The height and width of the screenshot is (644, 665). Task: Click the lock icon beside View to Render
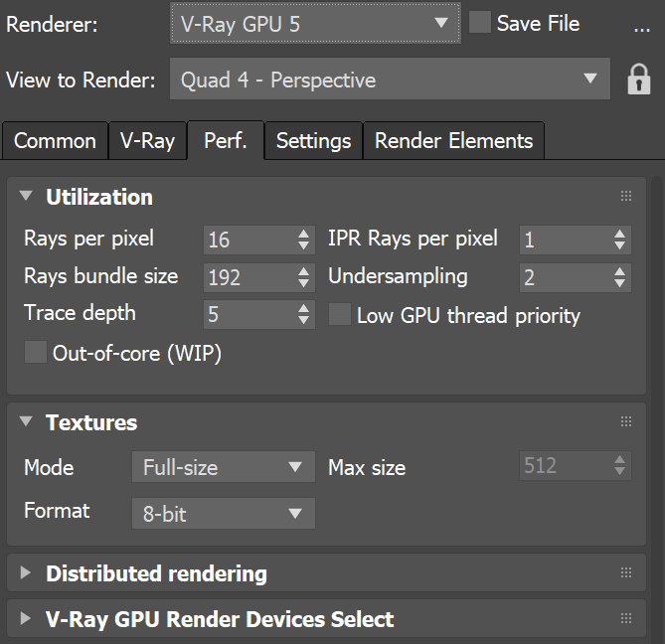(639, 80)
